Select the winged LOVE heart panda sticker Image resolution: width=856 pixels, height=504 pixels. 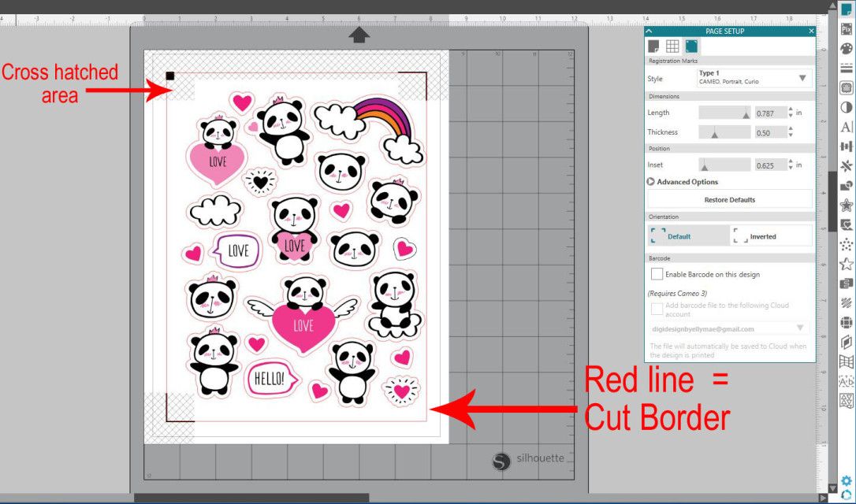(303, 313)
